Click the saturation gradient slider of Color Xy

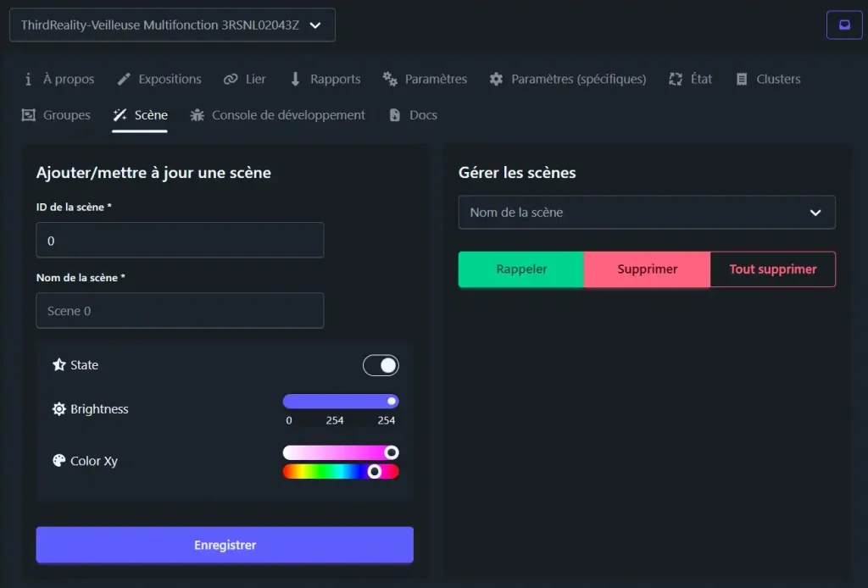(x=341, y=452)
